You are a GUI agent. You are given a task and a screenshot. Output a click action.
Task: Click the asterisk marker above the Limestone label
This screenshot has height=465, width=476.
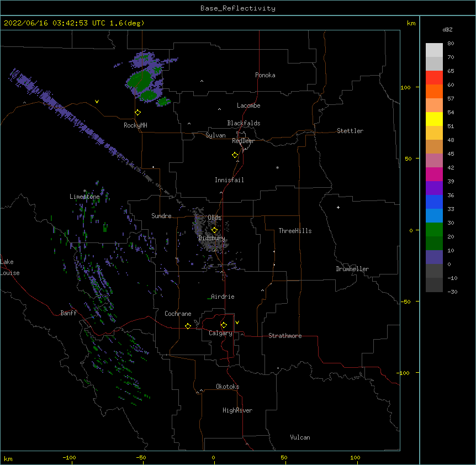click(85, 191)
